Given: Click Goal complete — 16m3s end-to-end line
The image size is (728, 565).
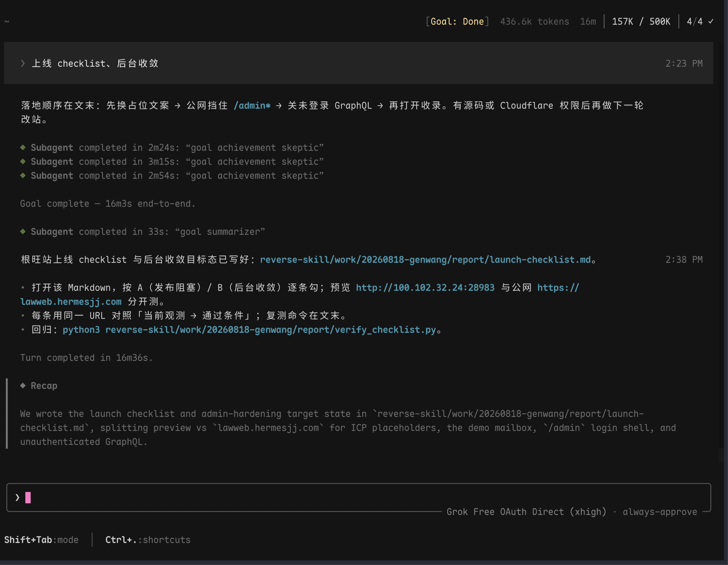Looking at the screenshot, I should click(108, 203).
